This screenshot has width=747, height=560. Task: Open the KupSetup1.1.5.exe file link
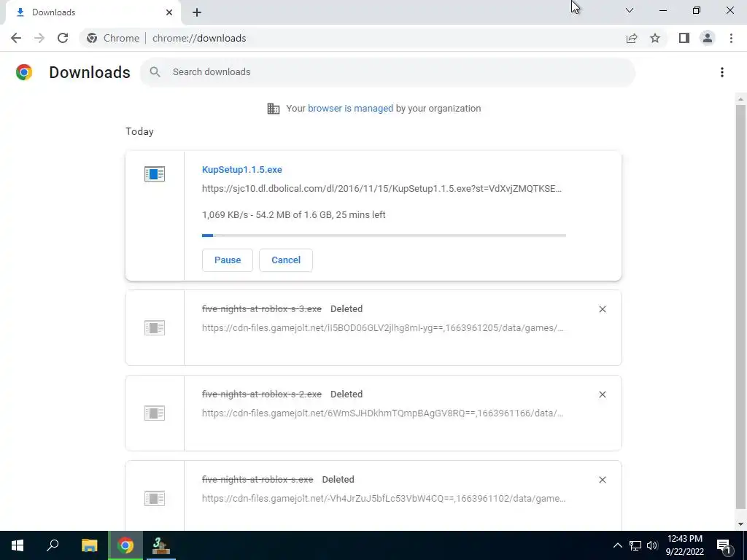point(242,169)
